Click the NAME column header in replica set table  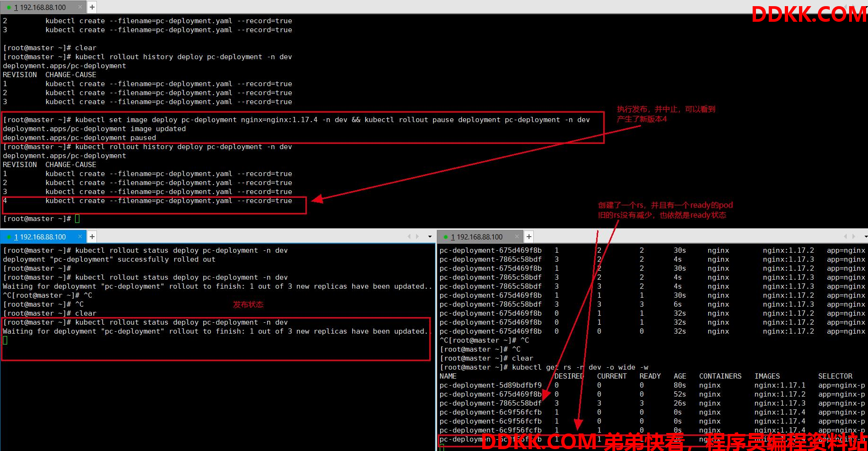(x=448, y=376)
